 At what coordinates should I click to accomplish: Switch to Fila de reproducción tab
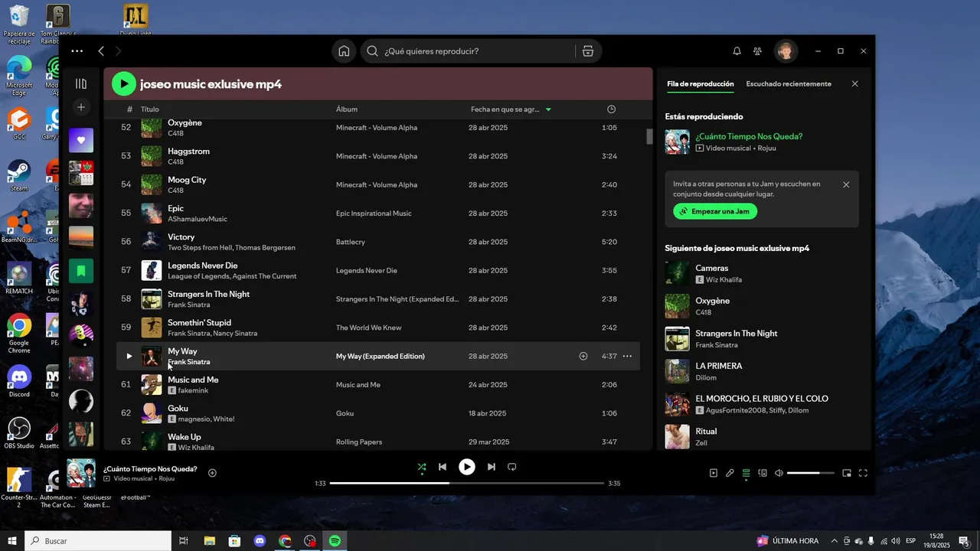701,83
